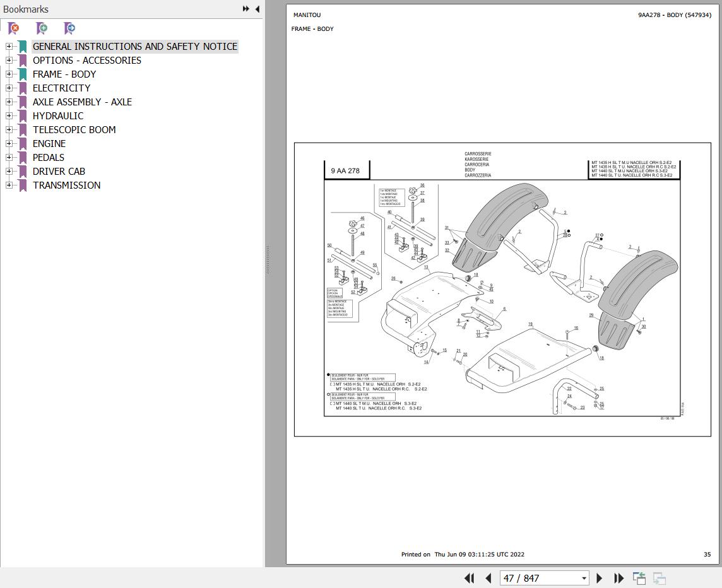The image size is (722, 588).
Task: Click the go to bookmark arrow icon
Action: coord(69,28)
